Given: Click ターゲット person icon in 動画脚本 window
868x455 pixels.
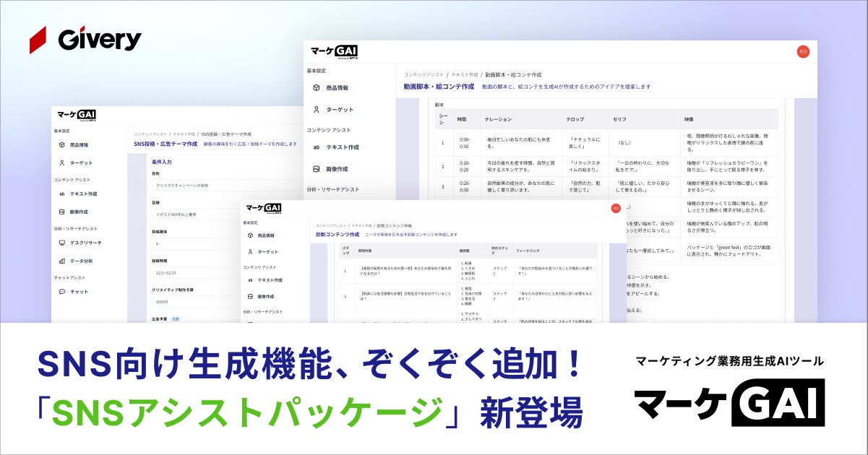Looking at the screenshot, I should 317,110.
